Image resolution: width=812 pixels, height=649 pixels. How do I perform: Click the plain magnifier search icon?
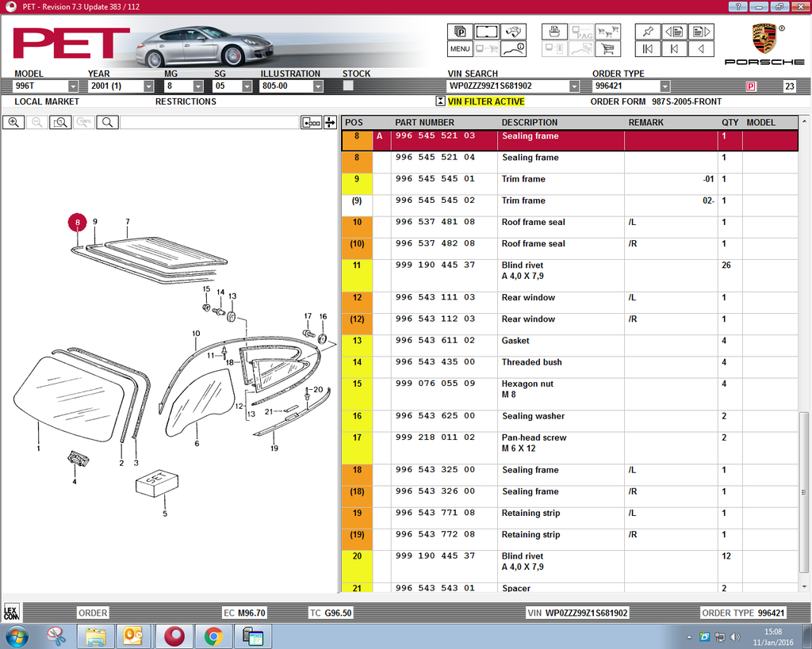pos(107,123)
